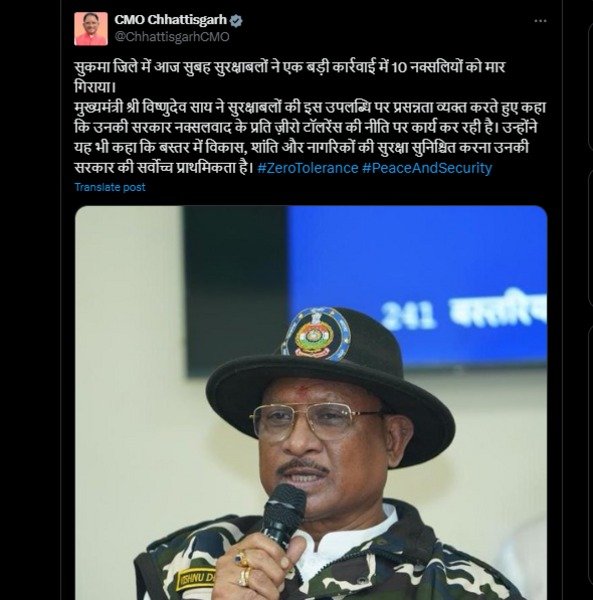593x600 pixels.
Task: Open the CMO Chhattisgarh profile avatar
Action: [x=91, y=28]
